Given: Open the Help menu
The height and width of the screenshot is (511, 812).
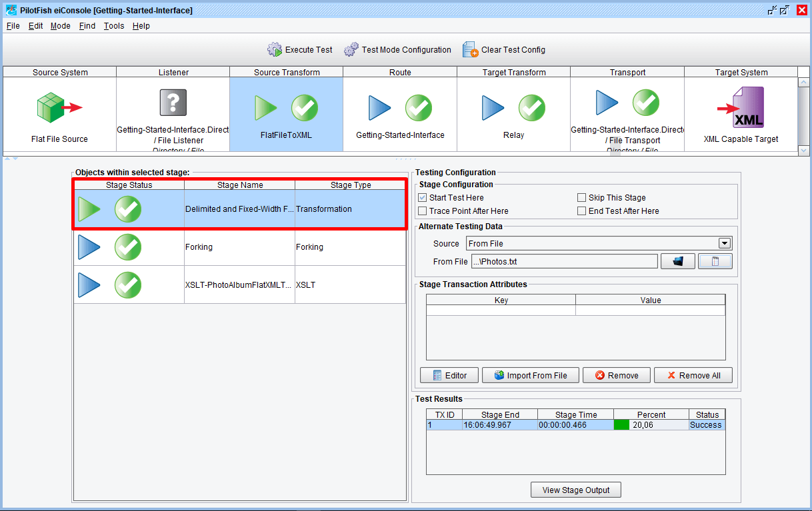Looking at the screenshot, I should coord(141,26).
